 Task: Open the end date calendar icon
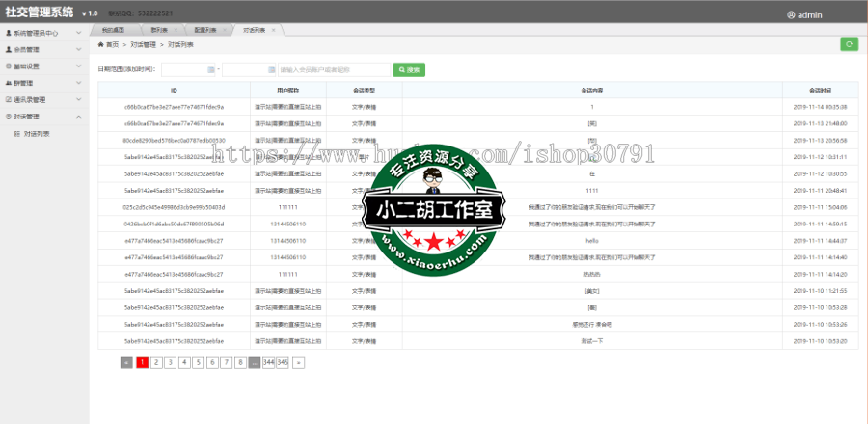(x=269, y=70)
